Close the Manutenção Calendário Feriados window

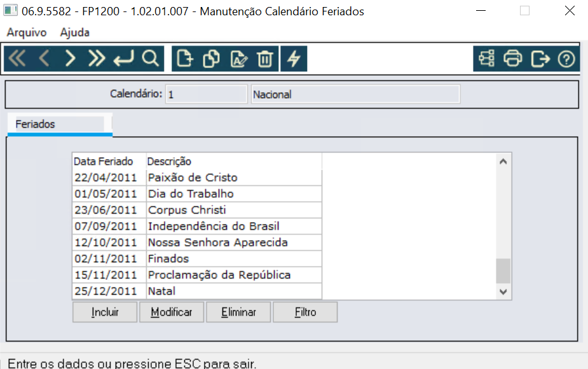[x=570, y=11]
